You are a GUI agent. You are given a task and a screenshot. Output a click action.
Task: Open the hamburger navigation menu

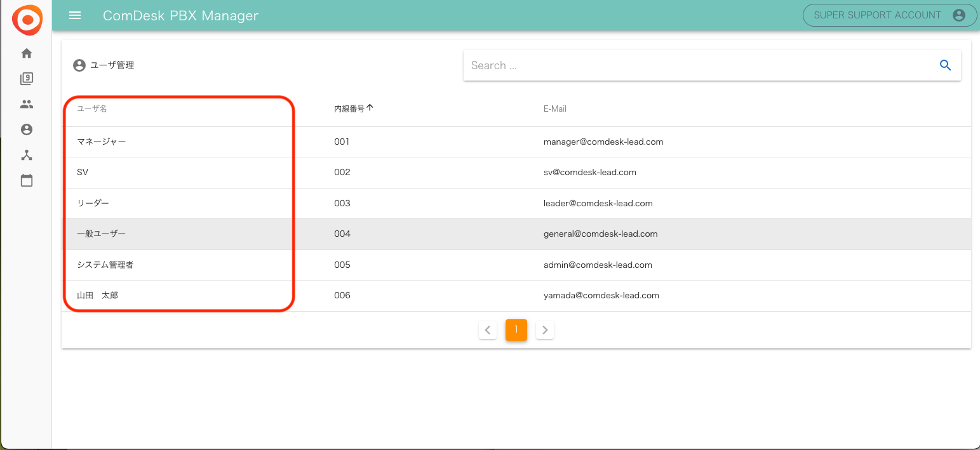[75, 15]
